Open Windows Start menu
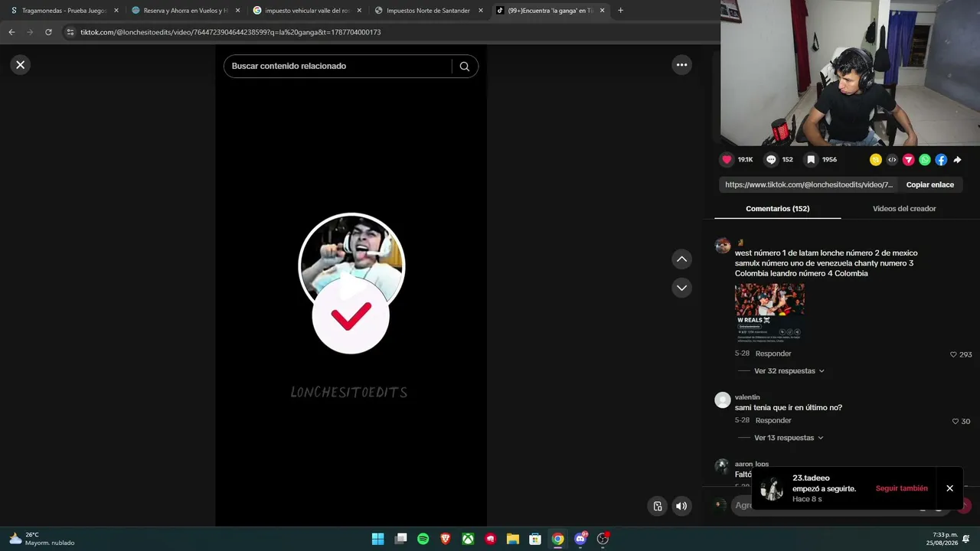 (x=377, y=539)
